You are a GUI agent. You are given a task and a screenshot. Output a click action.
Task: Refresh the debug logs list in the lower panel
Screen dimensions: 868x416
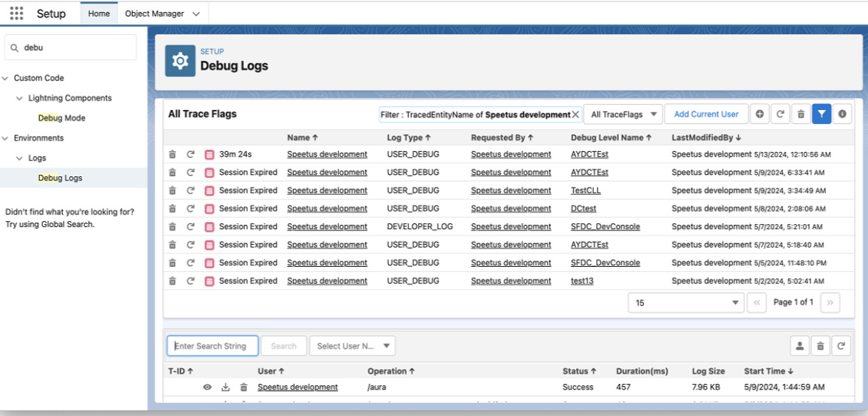pos(842,346)
